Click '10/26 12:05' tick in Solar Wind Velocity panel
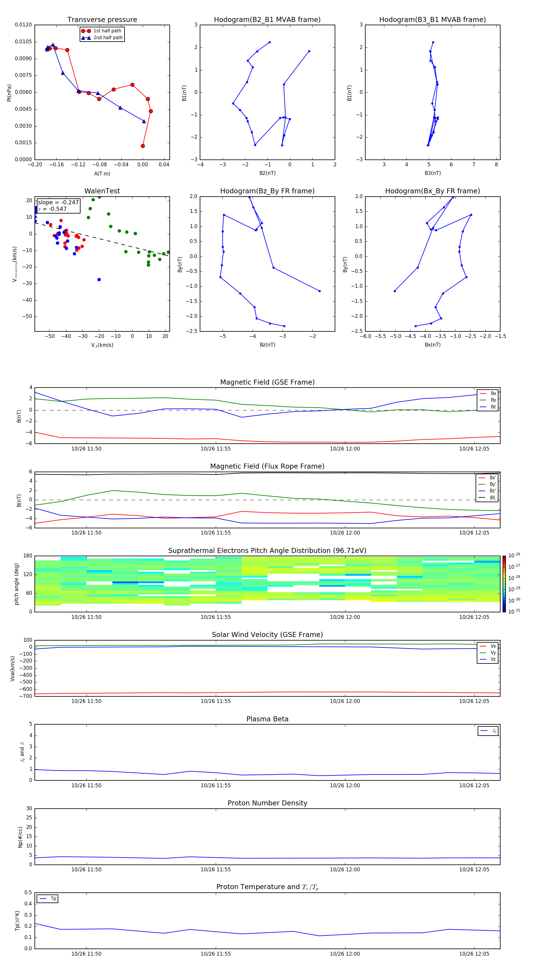 [474, 701]
